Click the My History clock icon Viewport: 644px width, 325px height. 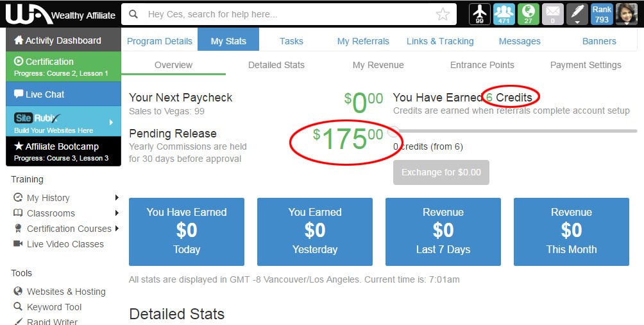click(18, 197)
